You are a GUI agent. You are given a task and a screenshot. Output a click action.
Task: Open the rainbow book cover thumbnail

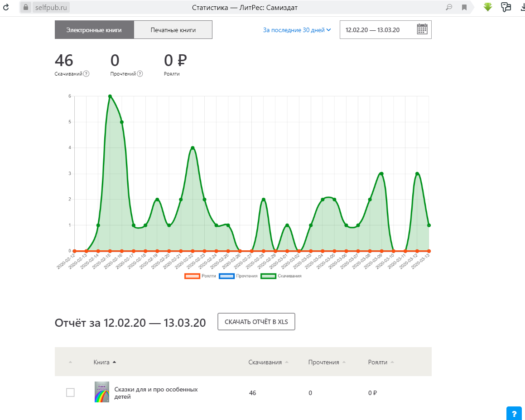pos(102,392)
